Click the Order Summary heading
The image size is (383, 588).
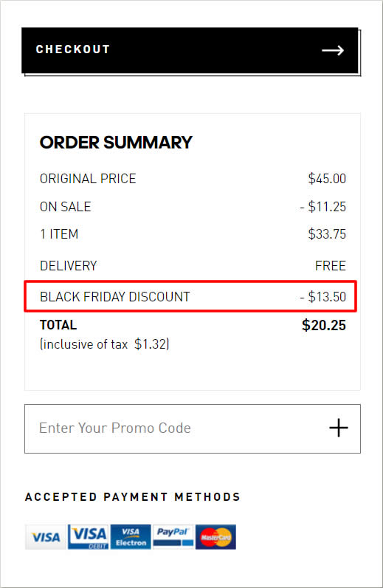click(116, 143)
